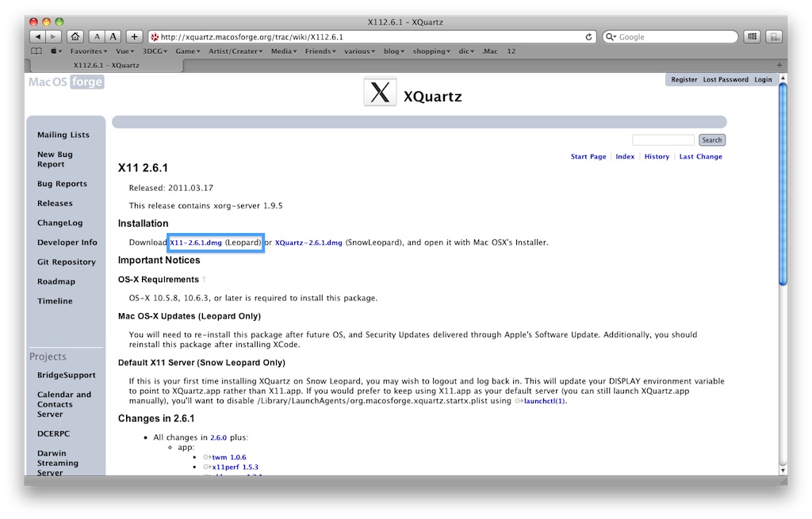Click the Apple icon in the bookmarks bar
The height and width of the screenshot is (519, 812).
pyautogui.click(x=54, y=51)
